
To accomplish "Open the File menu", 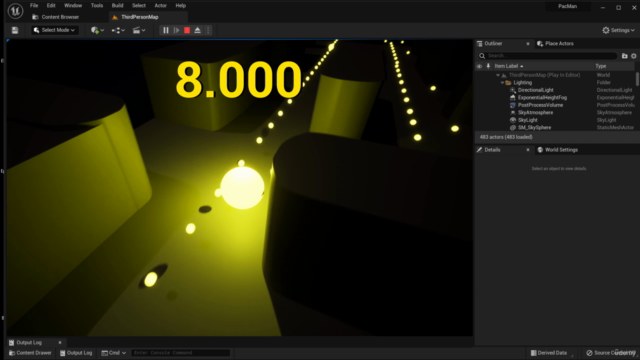I will [x=34, y=6].
